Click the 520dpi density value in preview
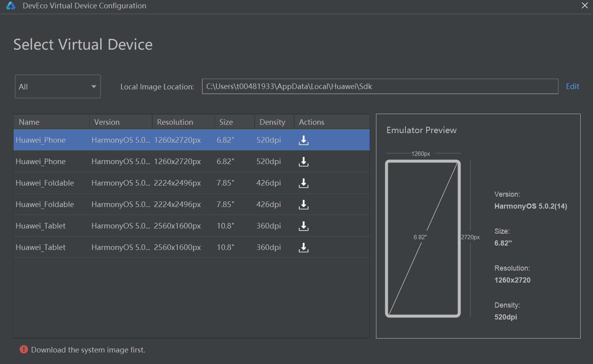The width and height of the screenshot is (593, 364). pyautogui.click(x=506, y=317)
